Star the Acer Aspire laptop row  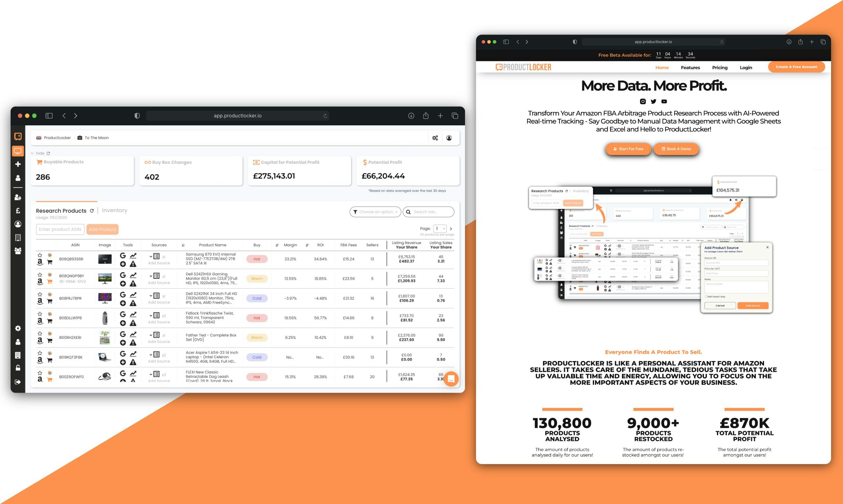pos(40,353)
